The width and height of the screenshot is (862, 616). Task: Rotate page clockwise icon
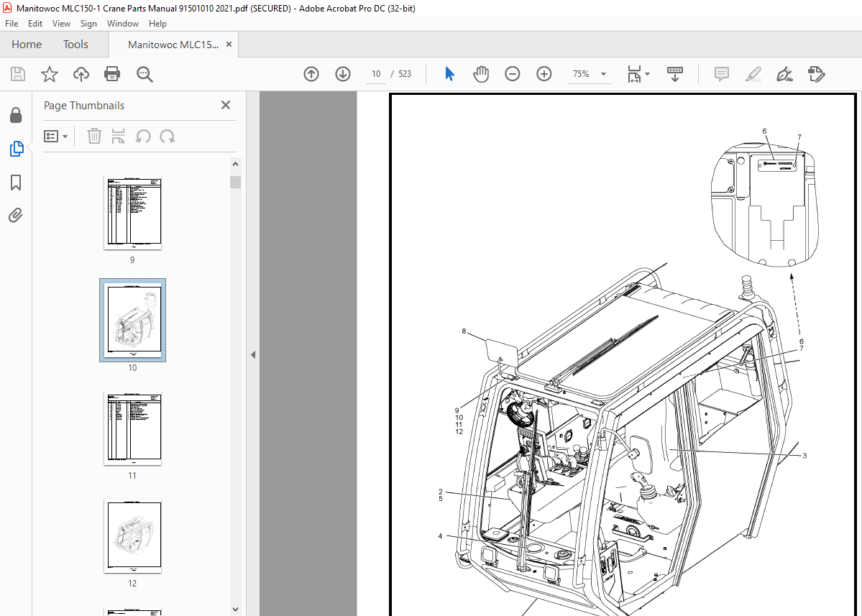(168, 136)
